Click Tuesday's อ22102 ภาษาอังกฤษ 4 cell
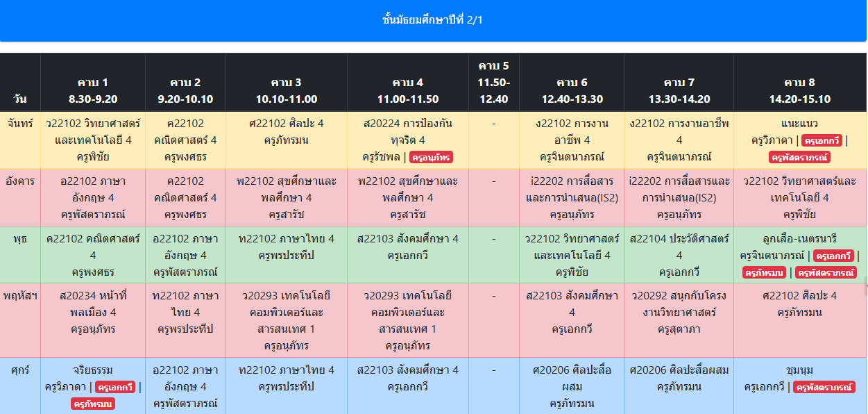 coord(93,197)
